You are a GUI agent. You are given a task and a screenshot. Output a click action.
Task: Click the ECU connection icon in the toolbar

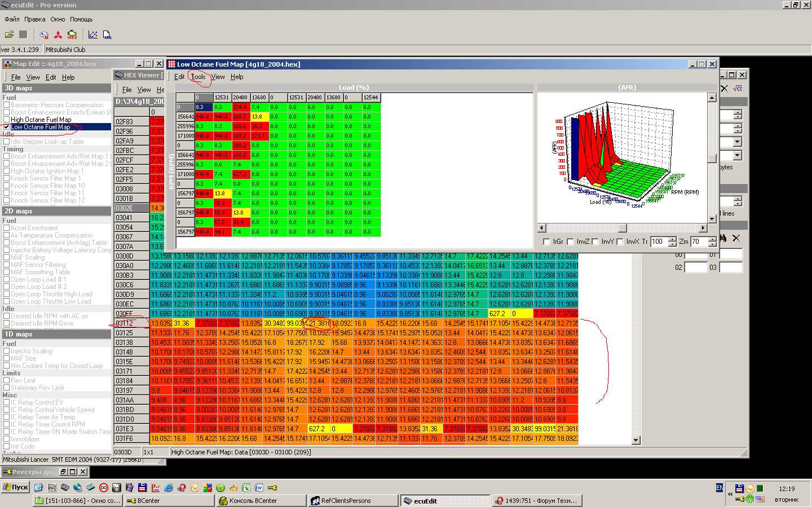click(x=44, y=35)
